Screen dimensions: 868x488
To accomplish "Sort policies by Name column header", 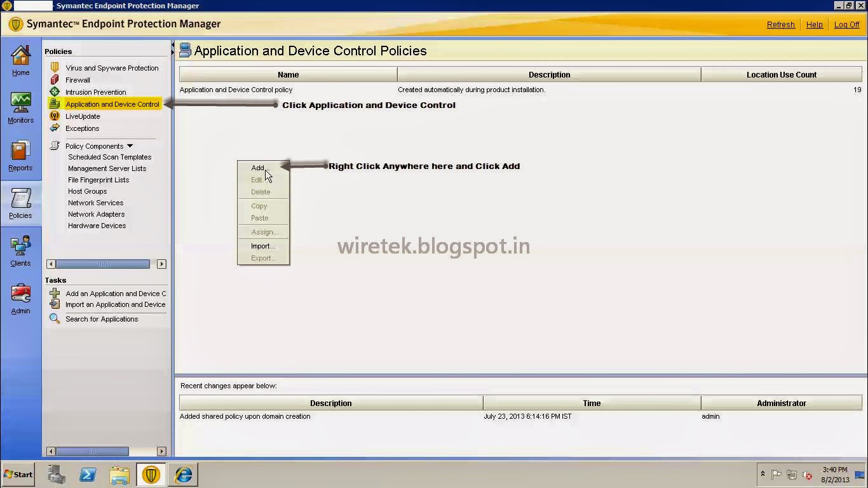I will pyautogui.click(x=288, y=74).
